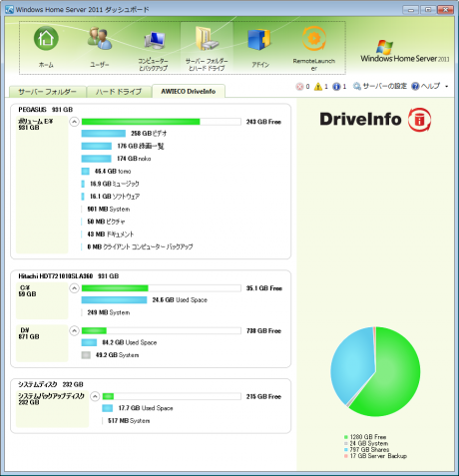This screenshot has width=459, height=476.
Task: Switch to the サーバー フォルダー tab
Action: 47,92
